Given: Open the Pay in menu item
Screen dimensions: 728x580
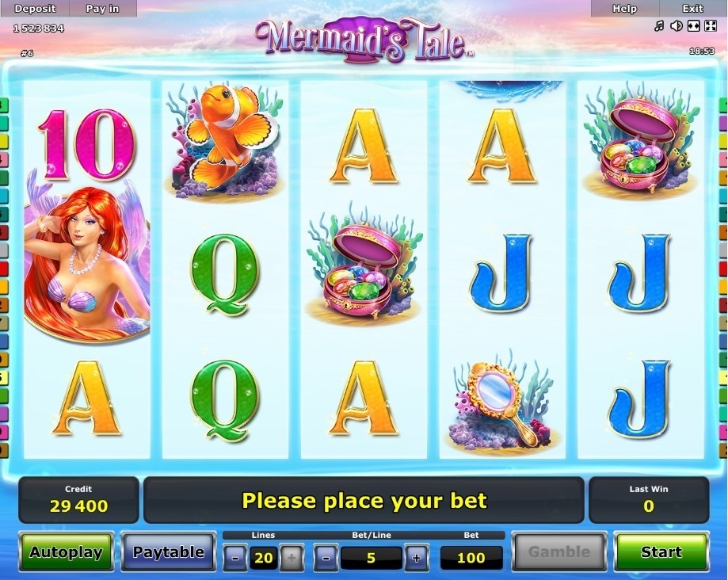Looking at the screenshot, I should point(103,9).
